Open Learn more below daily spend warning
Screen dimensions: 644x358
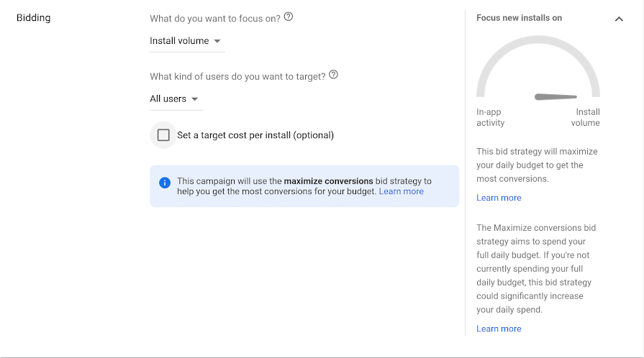coord(499,329)
